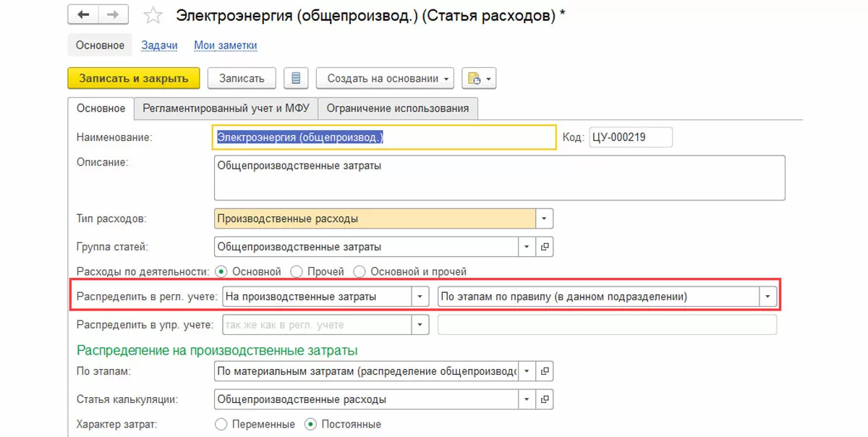Image resolution: width=868 pixels, height=437 pixels.
Task: Select the Основной activity radio button
Action: click(x=221, y=272)
